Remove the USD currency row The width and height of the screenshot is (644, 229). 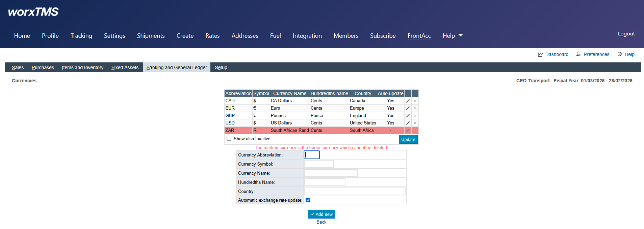415,123
